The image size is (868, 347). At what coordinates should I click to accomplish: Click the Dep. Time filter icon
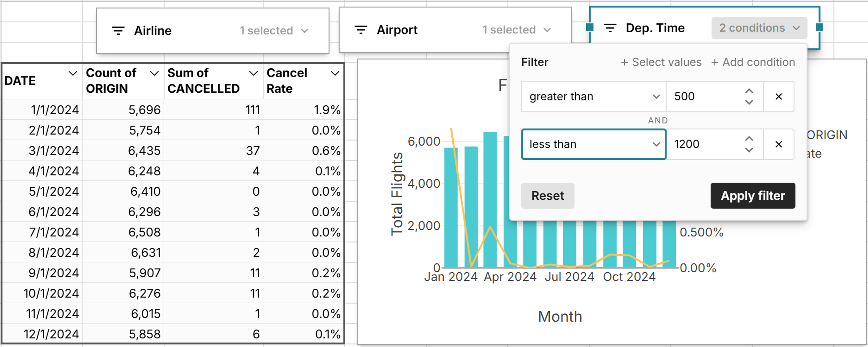coord(610,28)
